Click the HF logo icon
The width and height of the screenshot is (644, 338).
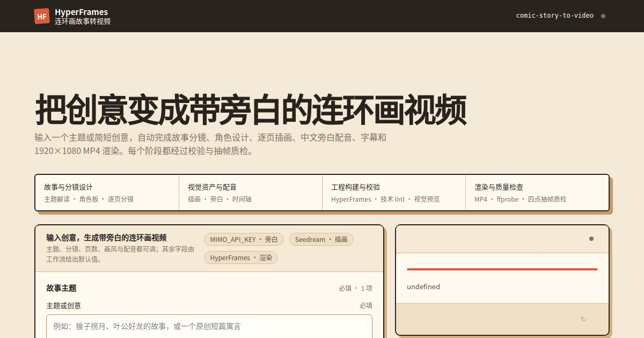coord(42,16)
